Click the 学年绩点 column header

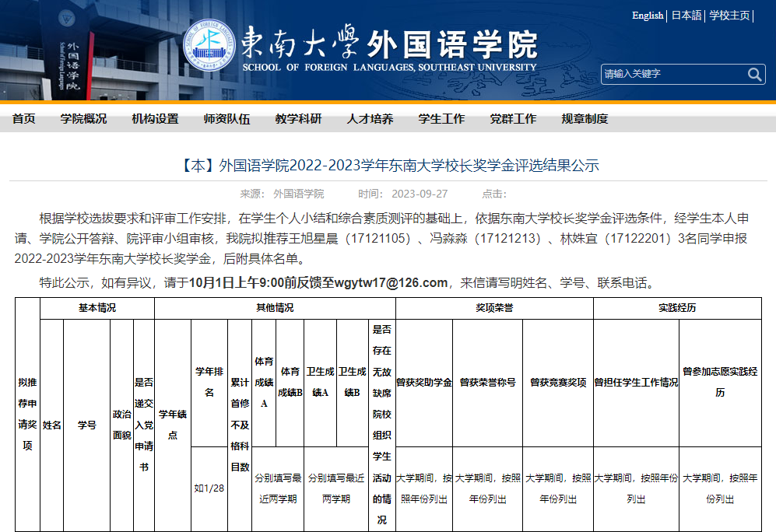173,425
